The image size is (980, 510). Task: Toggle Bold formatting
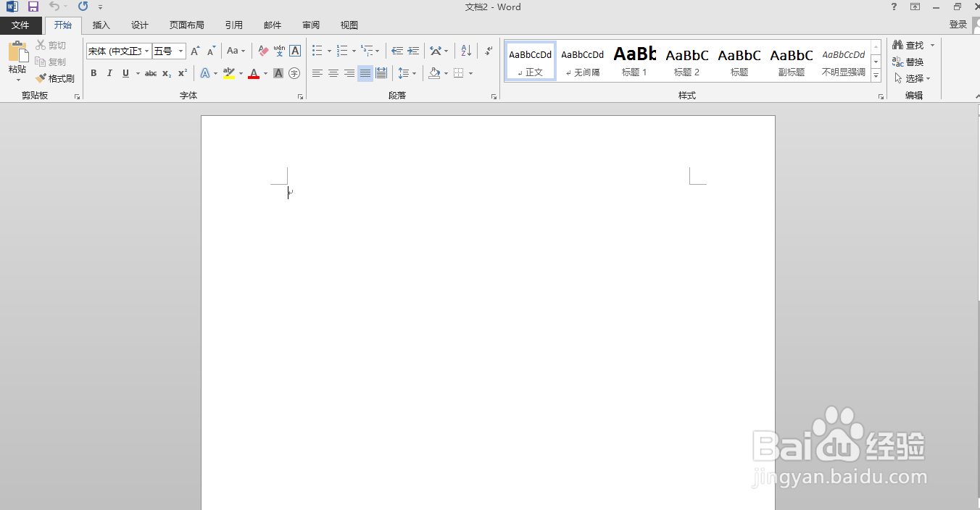click(94, 73)
